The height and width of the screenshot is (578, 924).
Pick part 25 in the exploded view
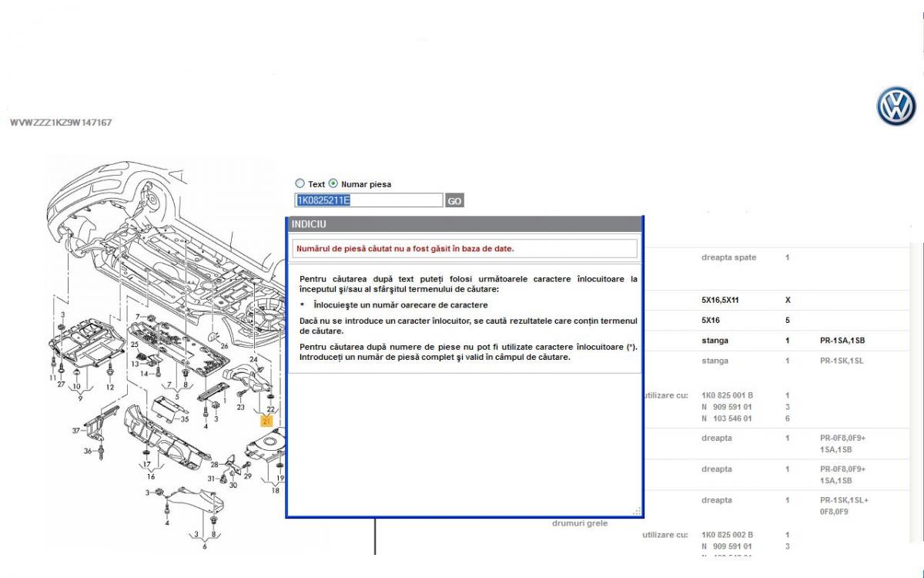[x=134, y=344]
